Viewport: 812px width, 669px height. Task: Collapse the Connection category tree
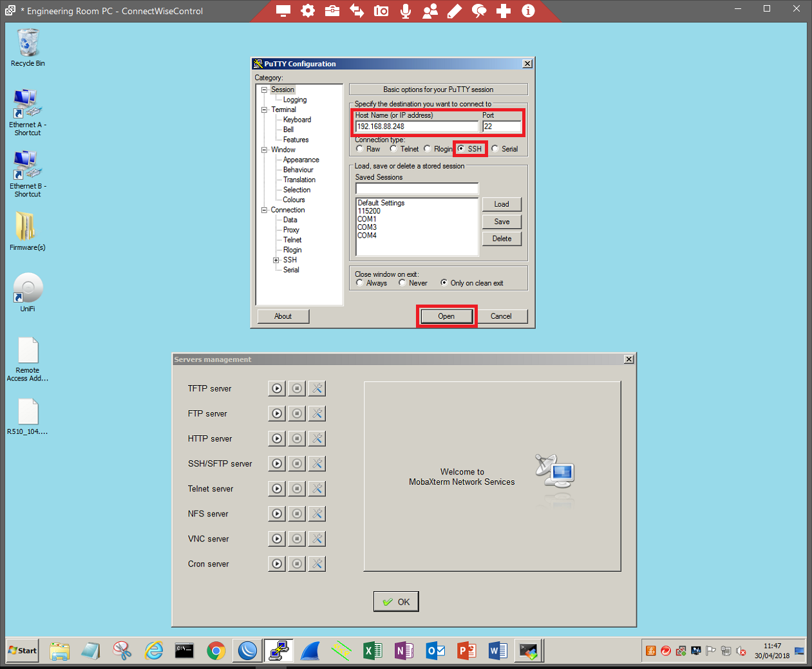264,210
